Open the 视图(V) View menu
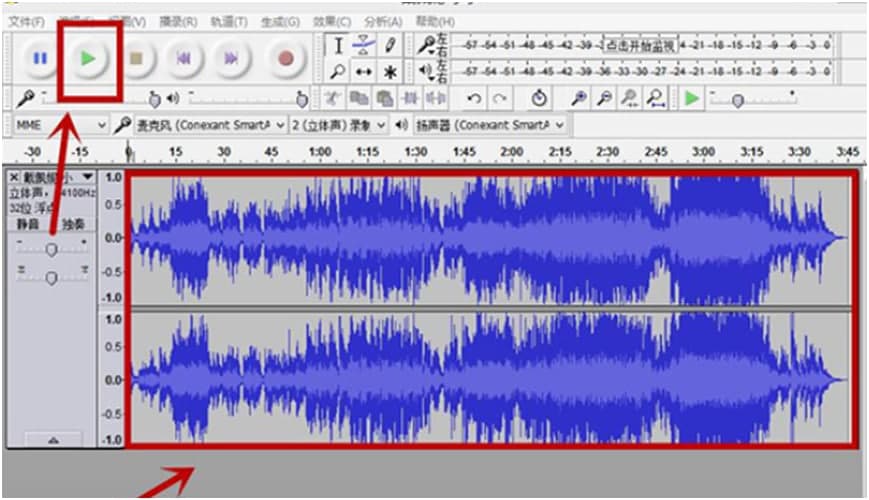 click(x=127, y=22)
